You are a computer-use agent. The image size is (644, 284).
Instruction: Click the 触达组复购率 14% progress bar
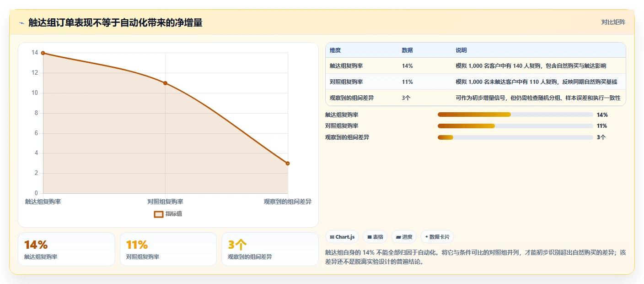pos(515,115)
